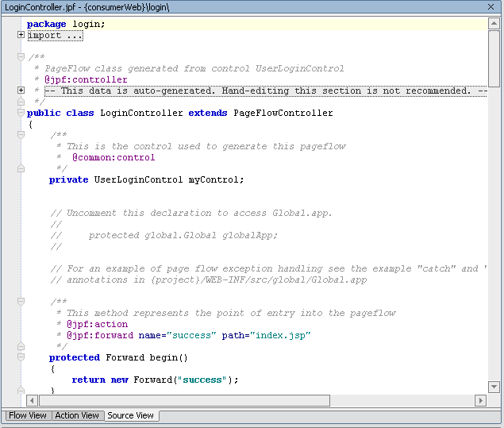This screenshot has width=504, height=428.
Task: Click 'This method represents the point of entry' comment
Action: [x=231, y=313]
